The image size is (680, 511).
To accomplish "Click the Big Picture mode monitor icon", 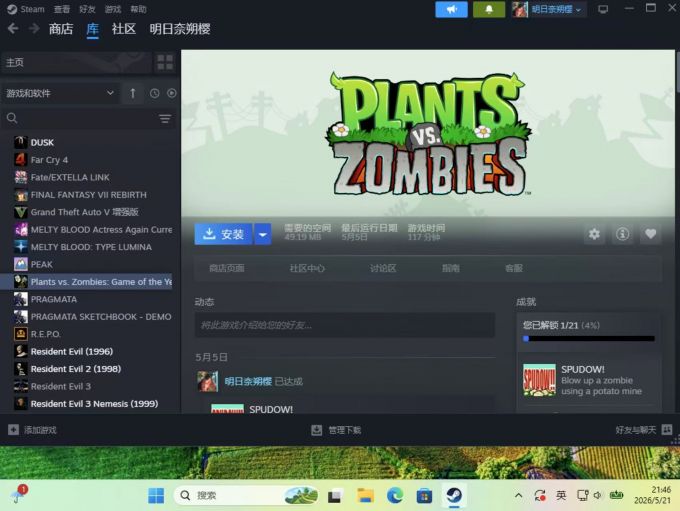I will click(603, 9).
